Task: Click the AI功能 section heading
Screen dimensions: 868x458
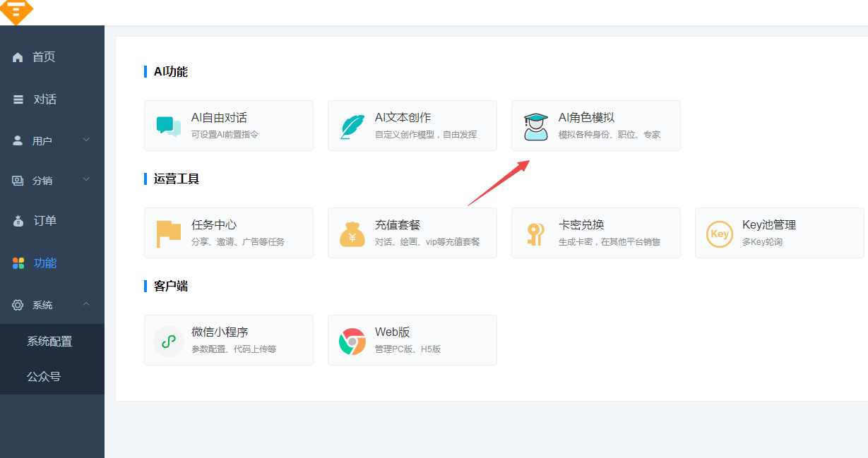Action: (171, 71)
